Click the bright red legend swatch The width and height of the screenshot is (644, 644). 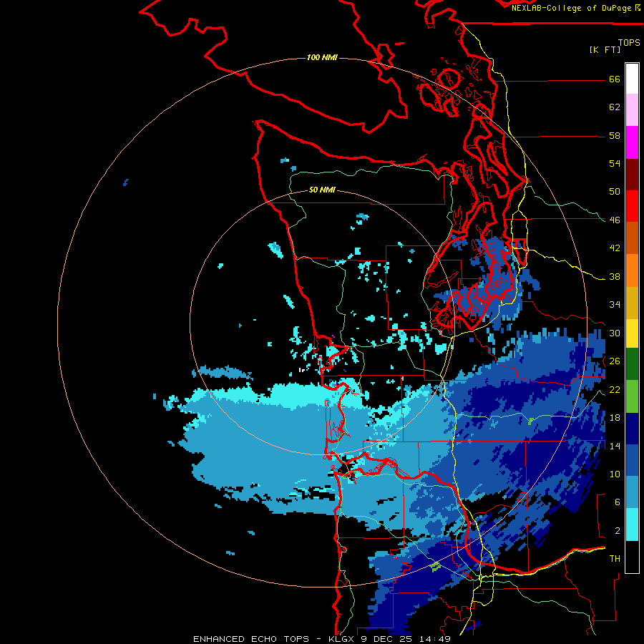point(632,206)
